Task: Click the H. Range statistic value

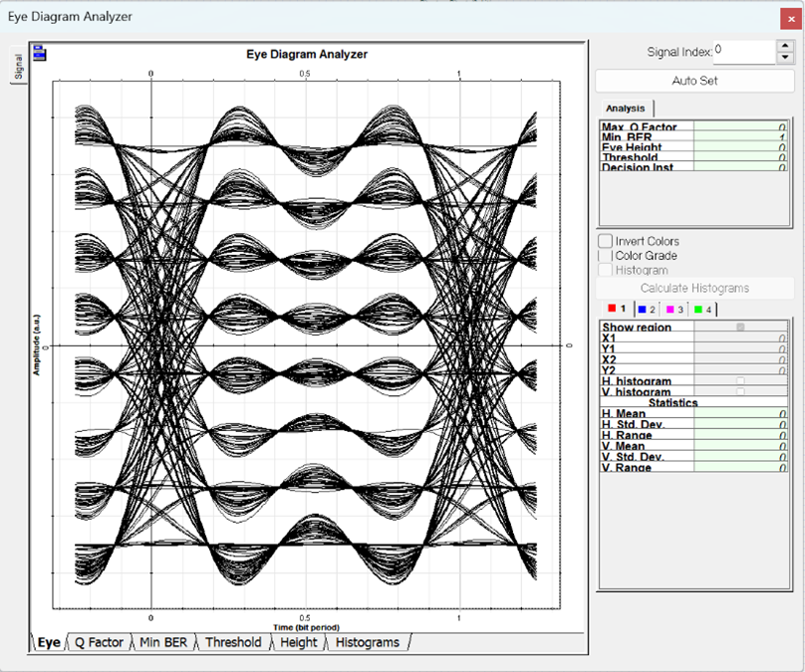Action: (x=740, y=435)
